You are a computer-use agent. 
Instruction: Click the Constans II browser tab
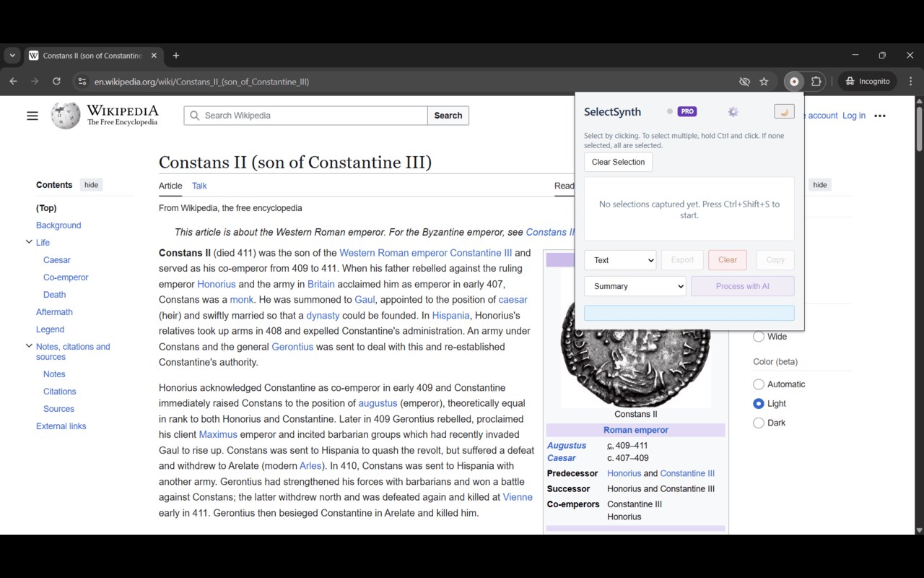coord(92,56)
